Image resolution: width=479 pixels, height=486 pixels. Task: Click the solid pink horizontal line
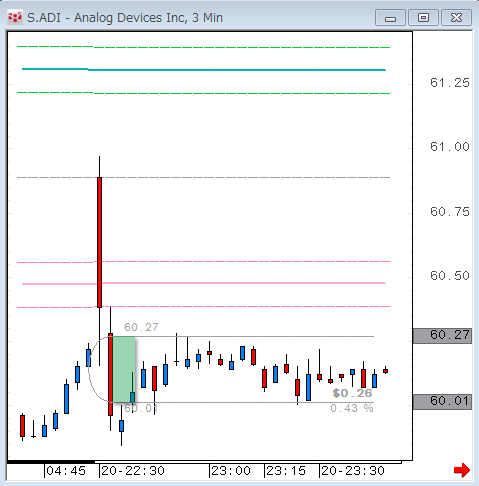pos(204,283)
